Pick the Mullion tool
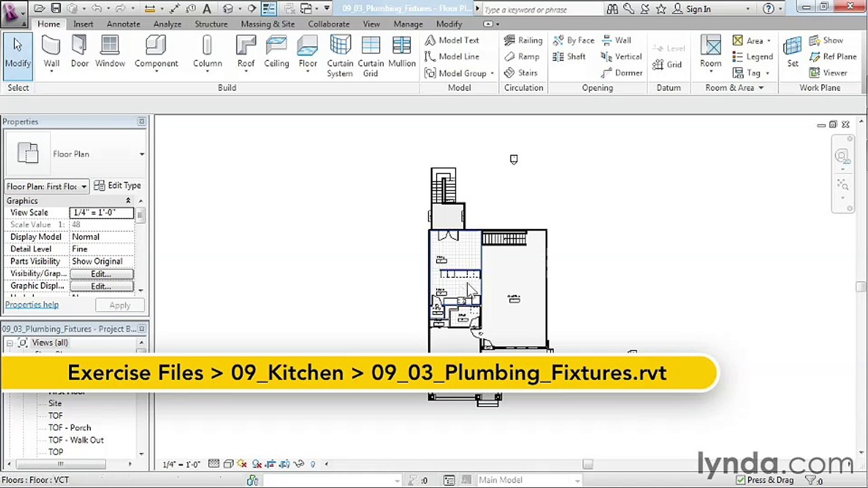Viewport: 868px width, 488px height. click(401, 52)
